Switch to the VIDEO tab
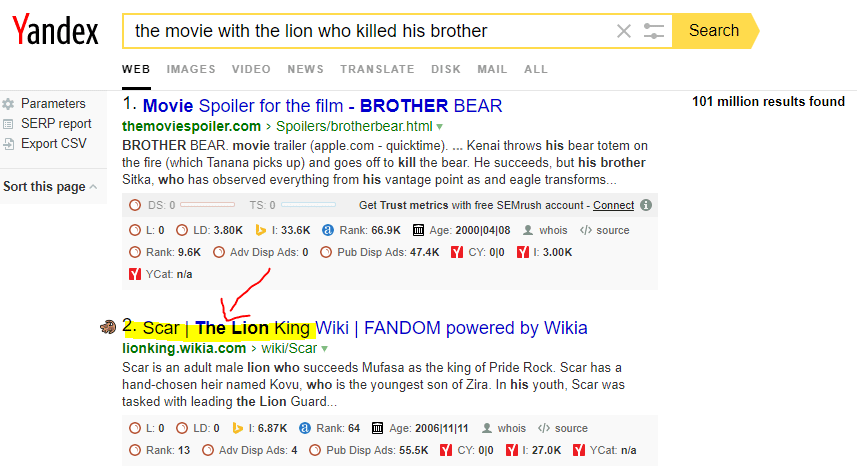Screen dimensions: 857x474 251,69
